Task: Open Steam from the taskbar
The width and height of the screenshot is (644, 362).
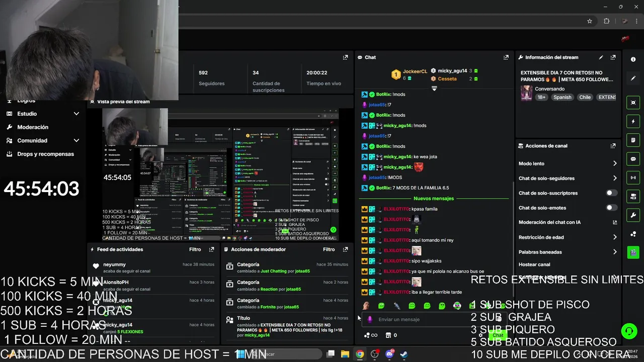Action: tap(404, 354)
